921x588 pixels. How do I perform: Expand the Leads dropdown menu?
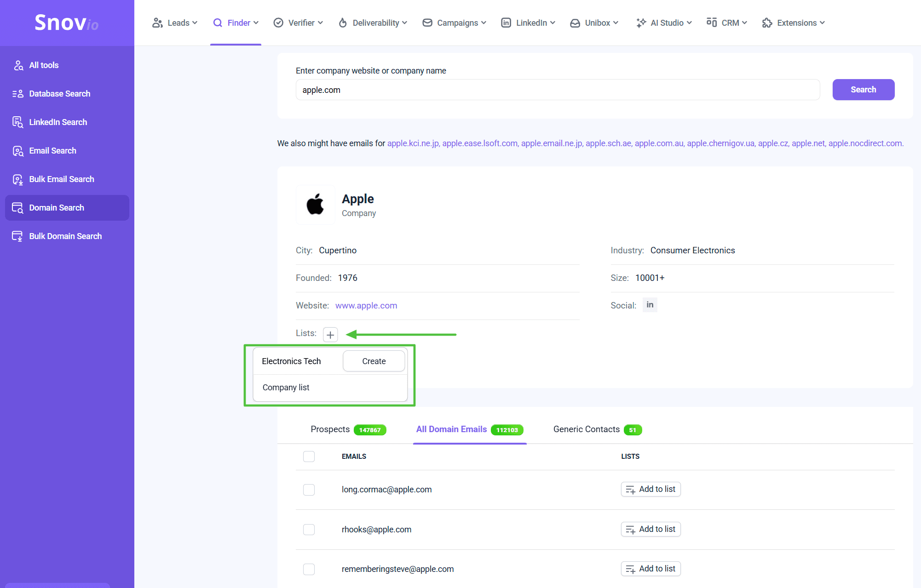click(175, 23)
